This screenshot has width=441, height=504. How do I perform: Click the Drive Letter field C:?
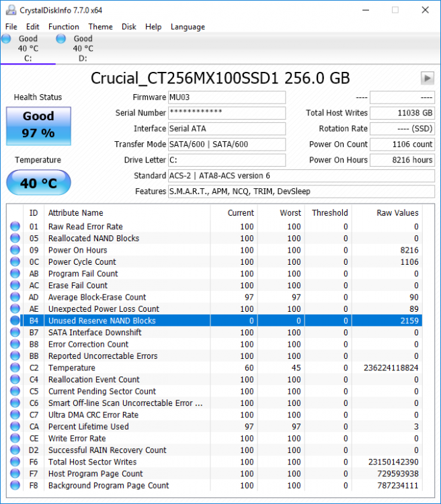click(x=227, y=160)
